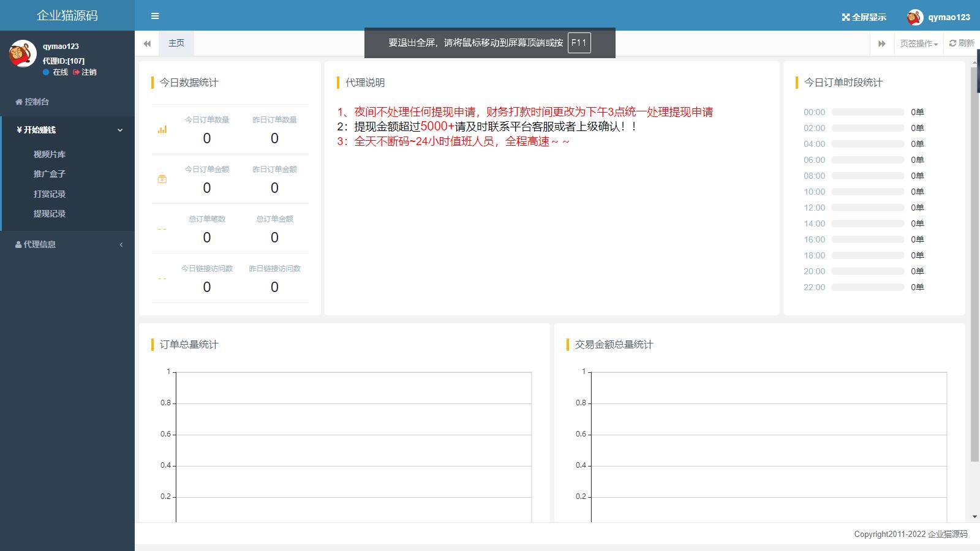
Task: Click the 注销 logout link
Action: pyautogui.click(x=85, y=72)
